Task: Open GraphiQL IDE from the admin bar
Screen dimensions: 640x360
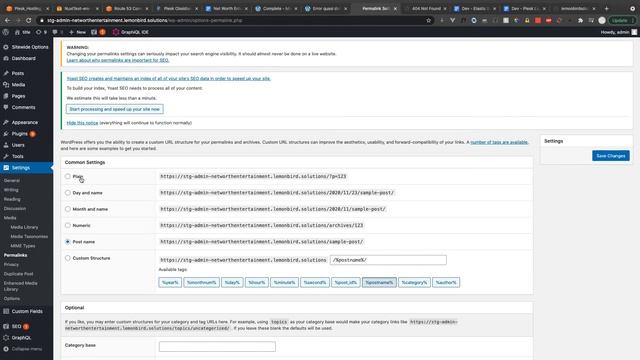Action: tap(131, 32)
